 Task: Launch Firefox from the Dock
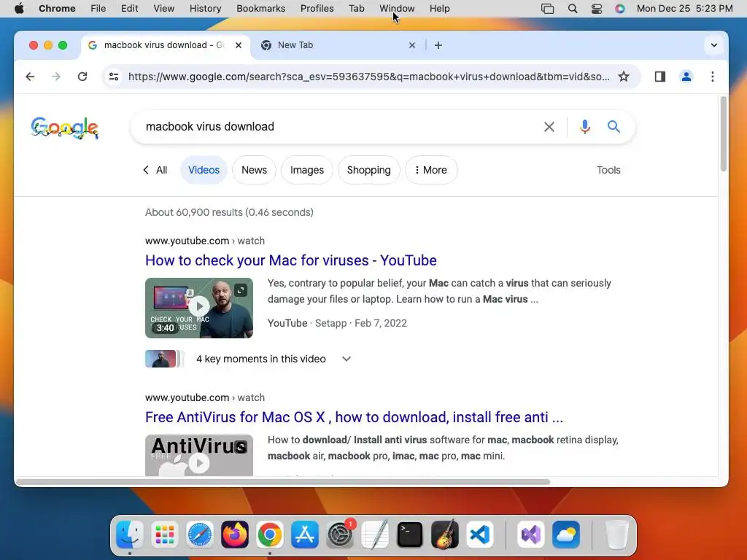click(234, 534)
